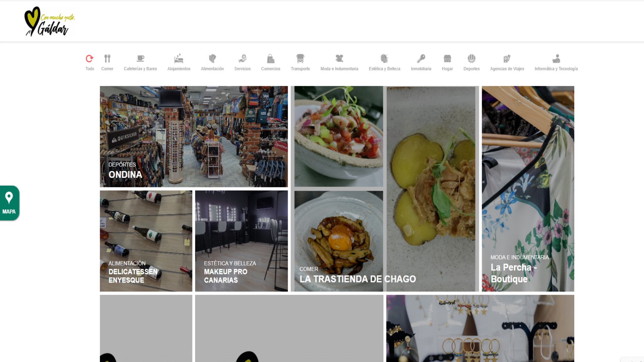644x362 pixels.
Task: Filter by the Todo label
Action: [x=90, y=69]
